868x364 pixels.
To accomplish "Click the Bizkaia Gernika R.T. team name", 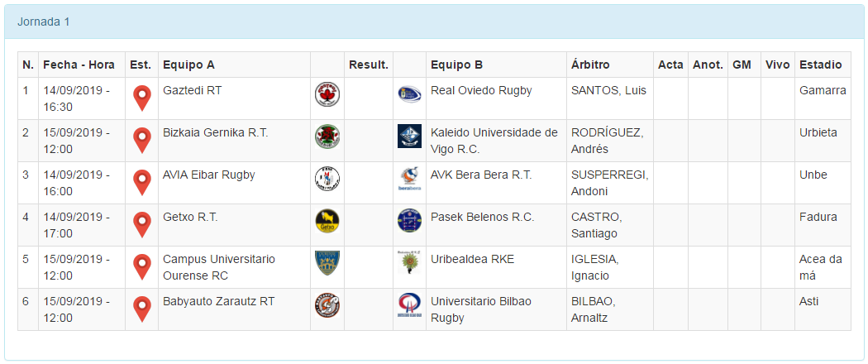I will tap(216, 132).
